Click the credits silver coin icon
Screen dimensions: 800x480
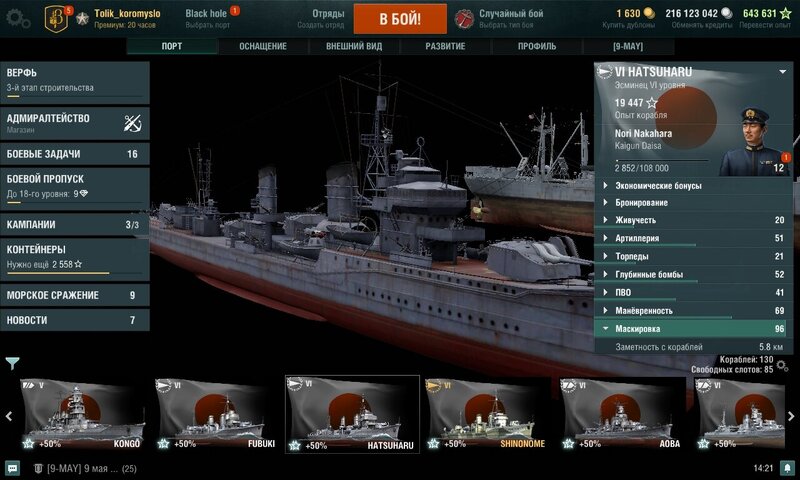[x=727, y=13]
